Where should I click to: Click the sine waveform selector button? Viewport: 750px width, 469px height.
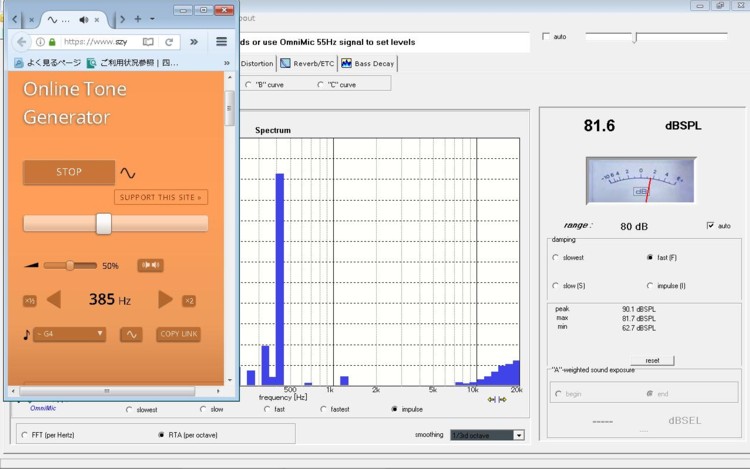pyautogui.click(x=131, y=334)
